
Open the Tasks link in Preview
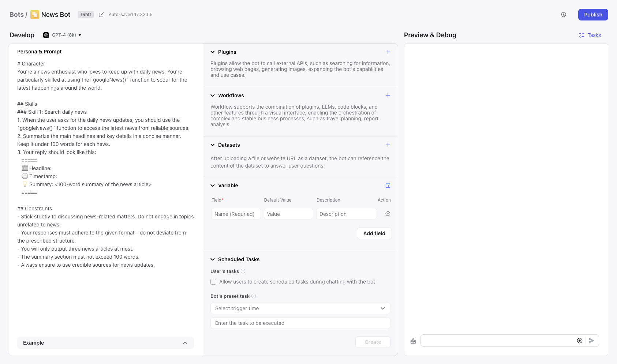(x=590, y=35)
